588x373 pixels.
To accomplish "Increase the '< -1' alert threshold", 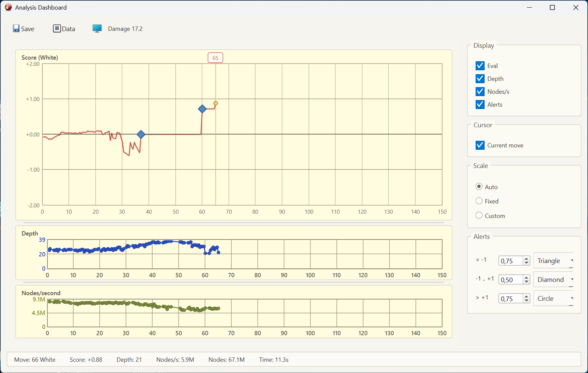I will 526,259.
